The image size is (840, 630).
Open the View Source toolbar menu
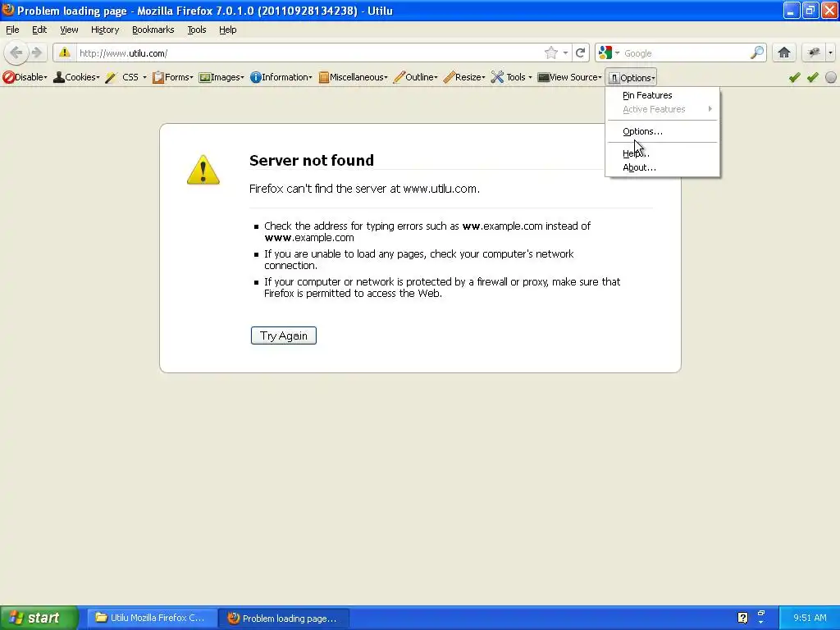(569, 77)
